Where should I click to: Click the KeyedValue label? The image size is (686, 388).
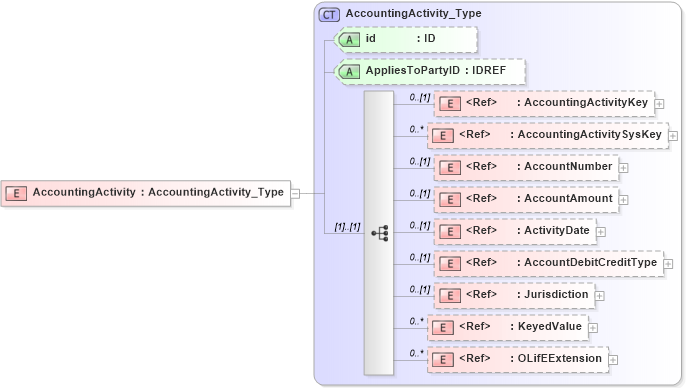click(x=550, y=326)
